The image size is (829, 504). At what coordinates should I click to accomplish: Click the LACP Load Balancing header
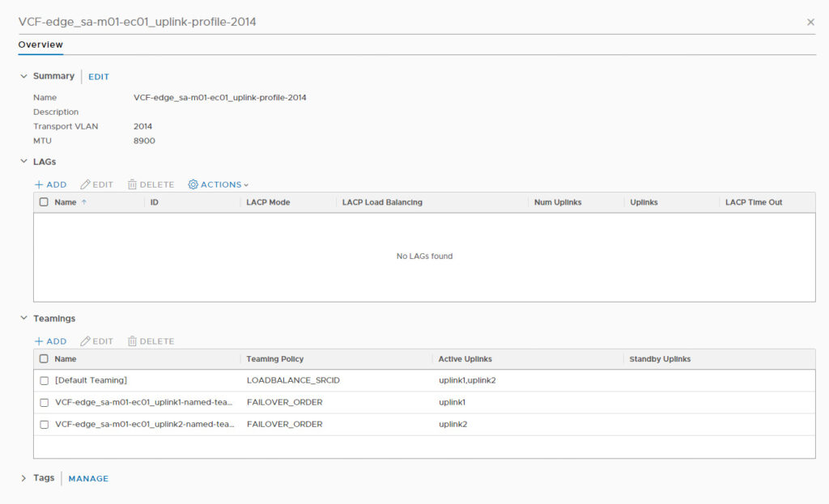(x=382, y=201)
